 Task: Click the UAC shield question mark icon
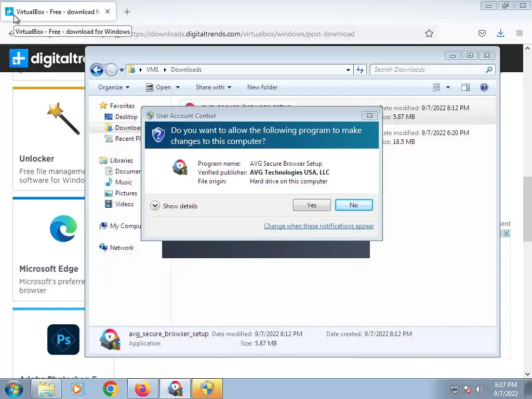pyautogui.click(x=158, y=135)
